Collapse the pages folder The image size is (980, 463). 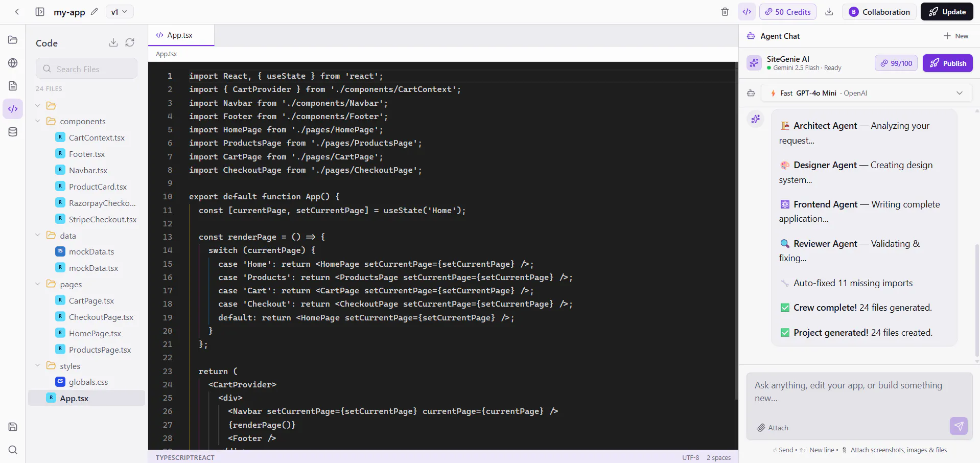(37, 284)
